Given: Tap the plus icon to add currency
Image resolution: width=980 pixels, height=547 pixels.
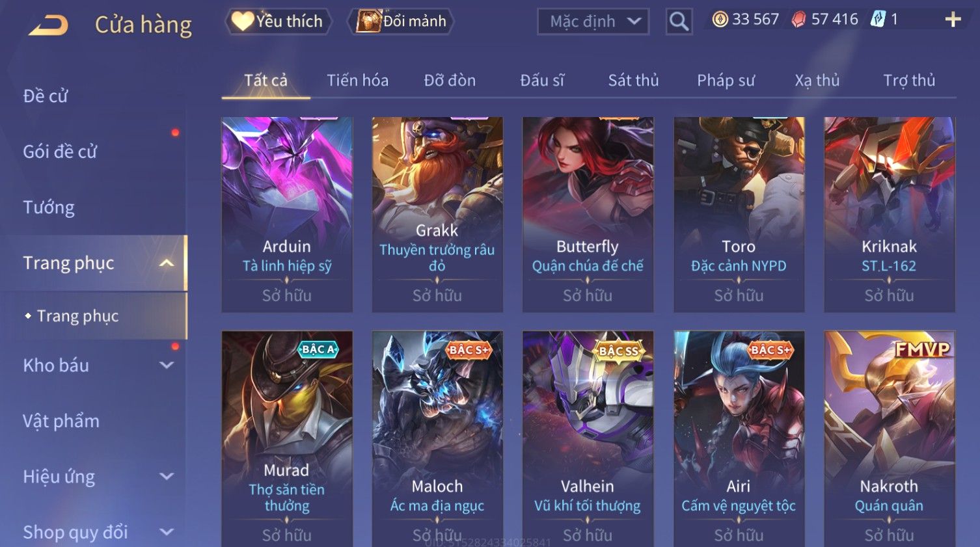Looking at the screenshot, I should (953, 20).
